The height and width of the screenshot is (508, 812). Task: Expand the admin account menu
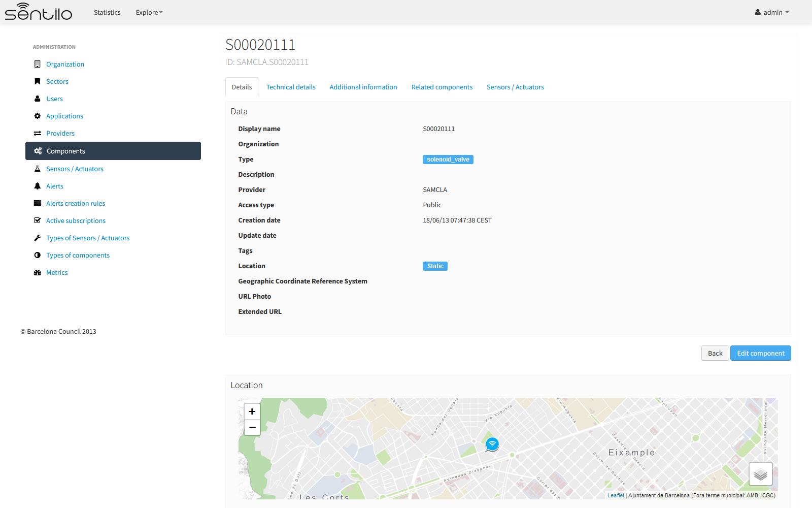[x=772, y=12]
